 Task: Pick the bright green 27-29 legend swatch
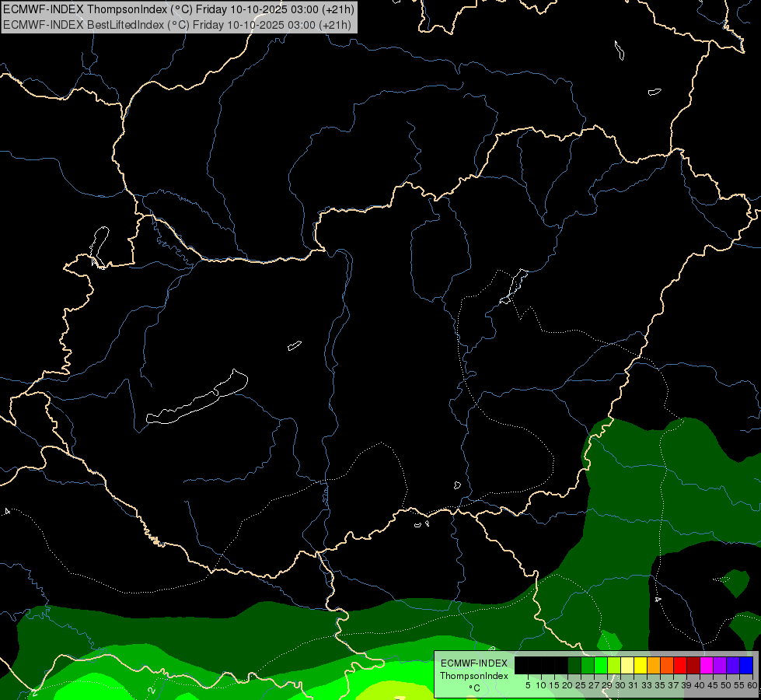tap(601, 666)
